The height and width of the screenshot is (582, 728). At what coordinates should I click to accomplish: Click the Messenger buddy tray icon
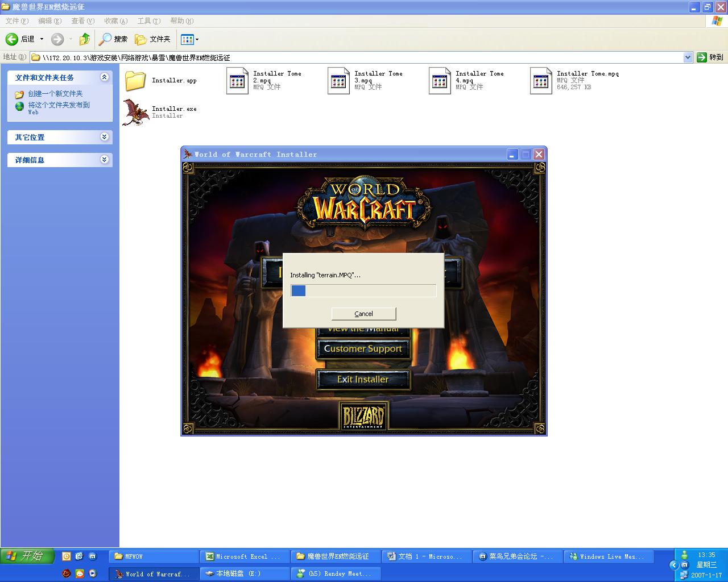[684, 555]
